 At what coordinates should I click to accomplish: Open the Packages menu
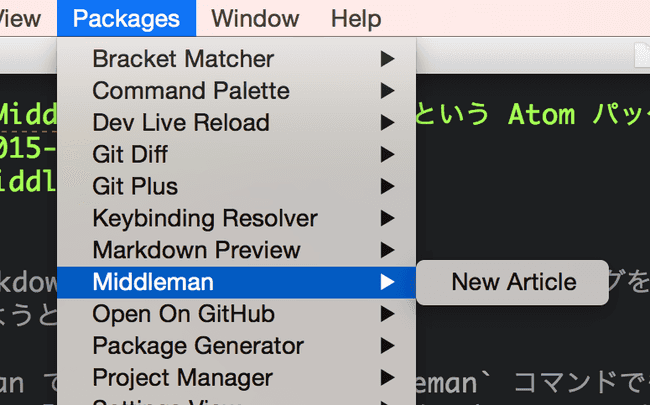coord(126,18)
